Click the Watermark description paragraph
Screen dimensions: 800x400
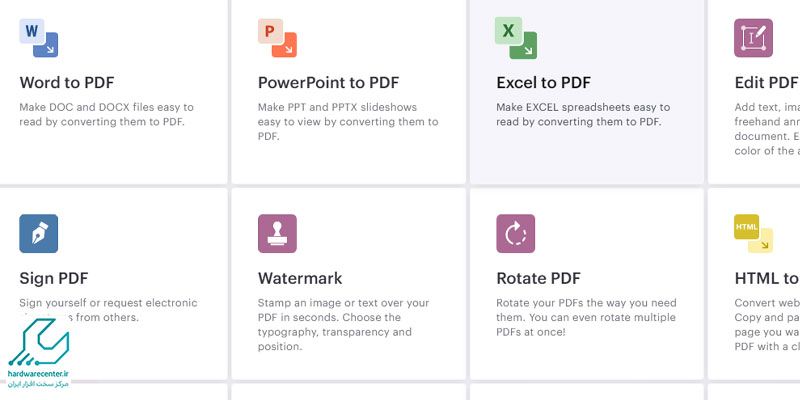click(343, 324)
